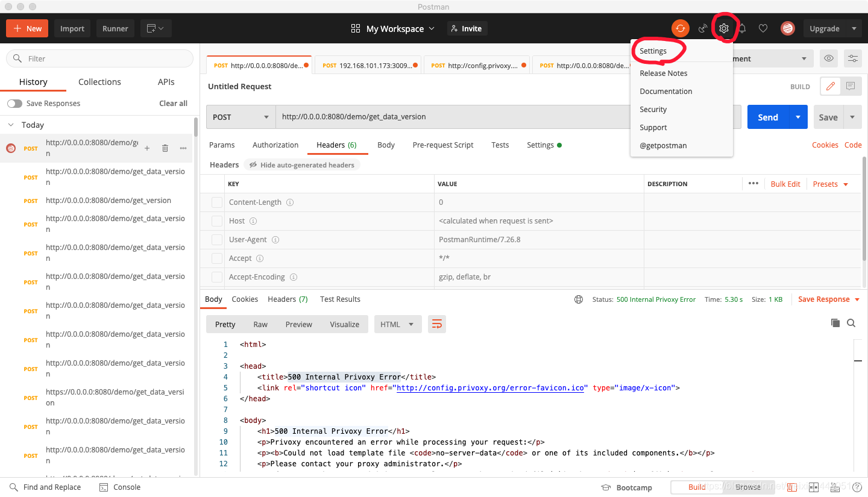Open the Runner in Postman
868x497 pixels.
115,28
